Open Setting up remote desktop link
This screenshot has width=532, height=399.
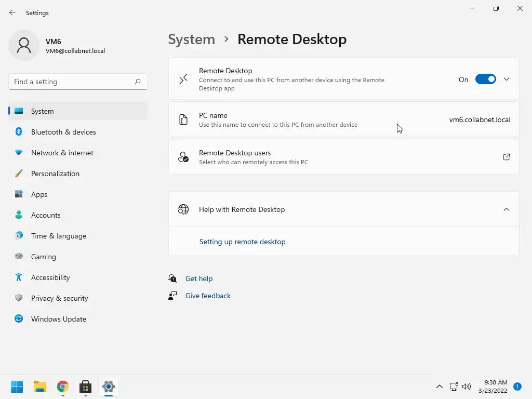[243, 242]
